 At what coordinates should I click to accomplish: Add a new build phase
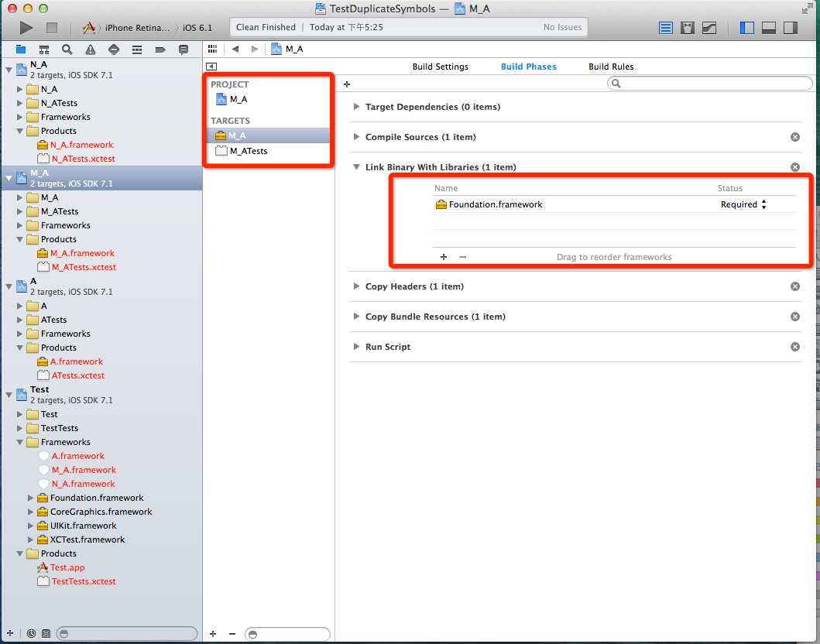click(347, 84)
